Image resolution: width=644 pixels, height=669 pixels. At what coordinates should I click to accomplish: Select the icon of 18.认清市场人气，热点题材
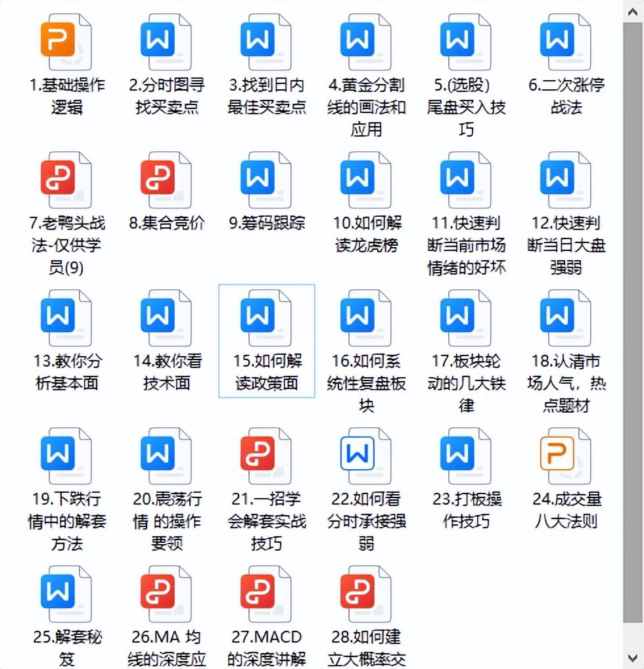[566, 318]
